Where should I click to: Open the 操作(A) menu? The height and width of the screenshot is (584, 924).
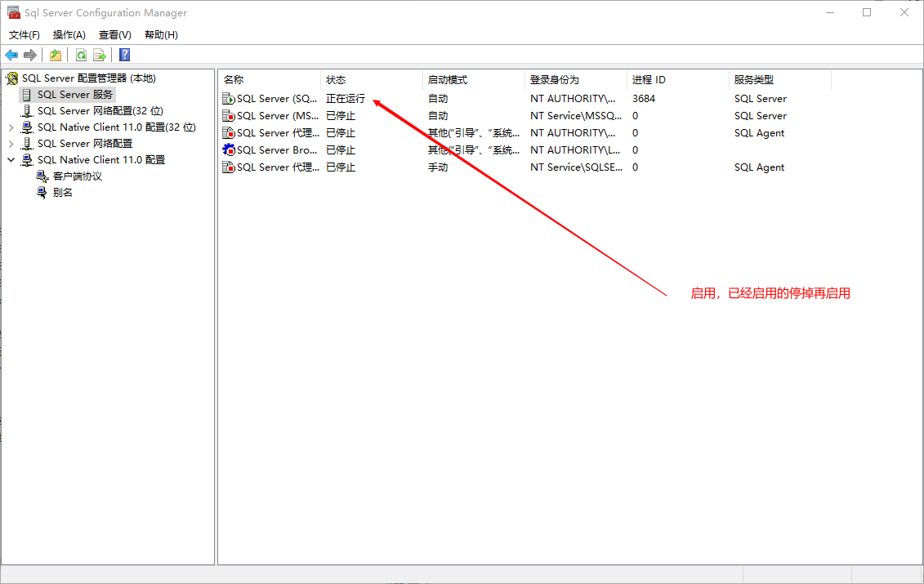pos(69,35)
